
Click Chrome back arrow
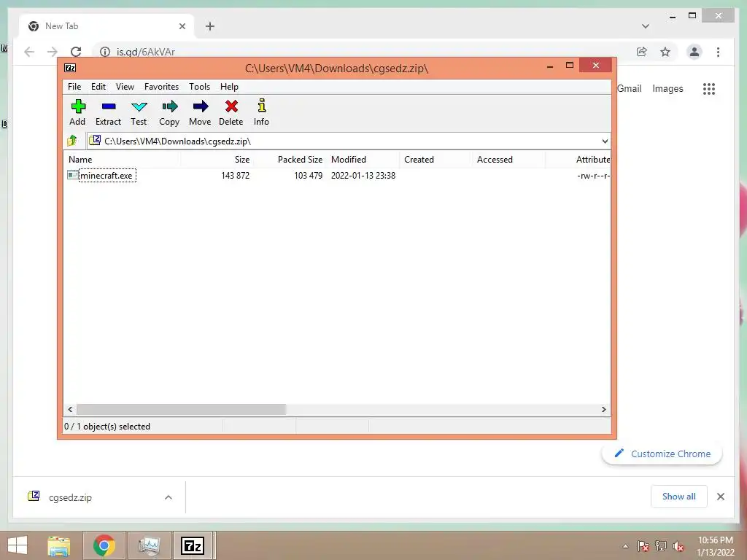29,52
